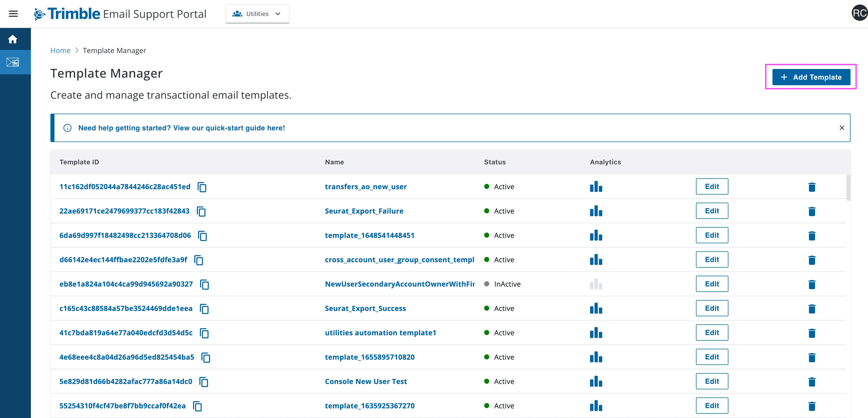Expand the Utilities account dropdown

pos(257,14)
